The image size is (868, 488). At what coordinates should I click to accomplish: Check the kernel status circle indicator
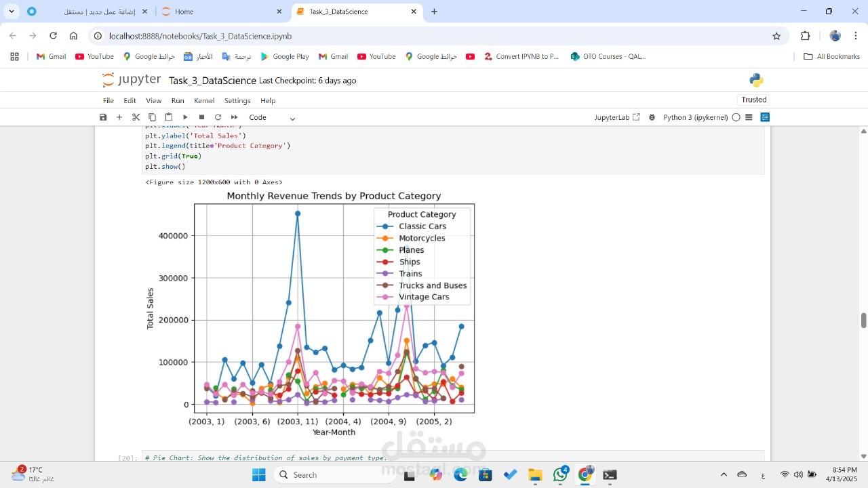tap(736, 117)
